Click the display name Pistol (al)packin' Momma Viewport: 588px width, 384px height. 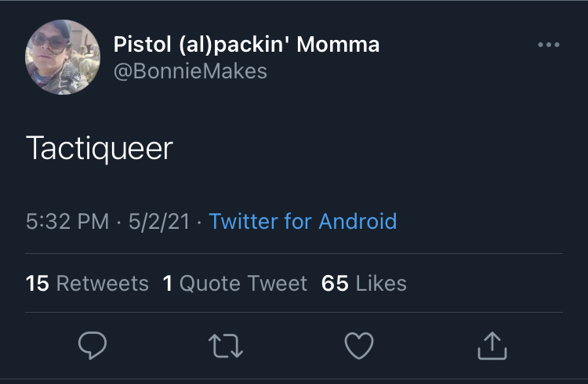click(x=246, y=44)
